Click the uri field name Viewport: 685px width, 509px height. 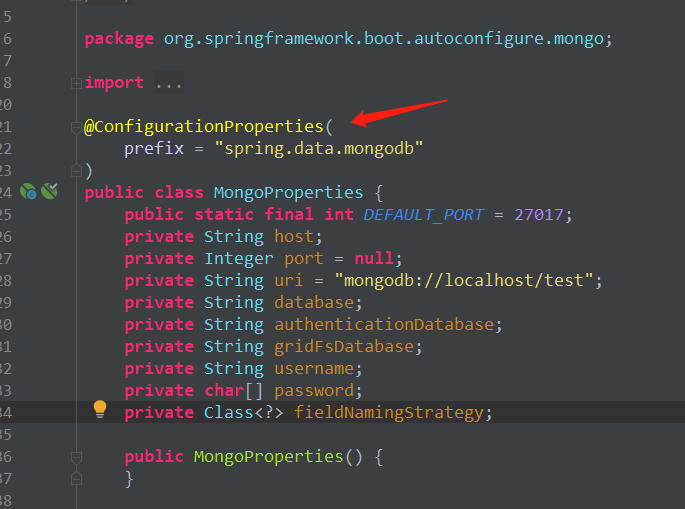(x=288, y=280)
